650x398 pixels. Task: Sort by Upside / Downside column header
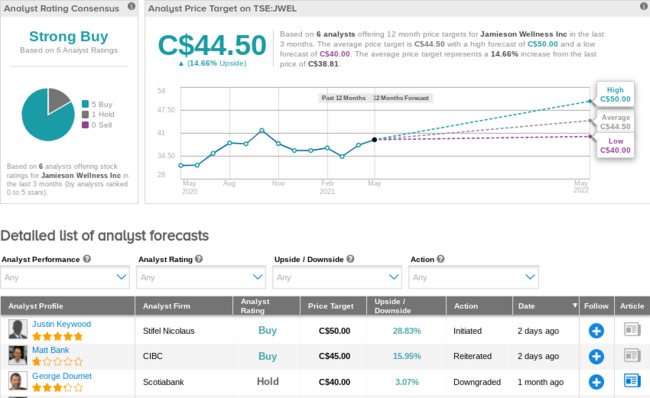[x=393, y=306]
